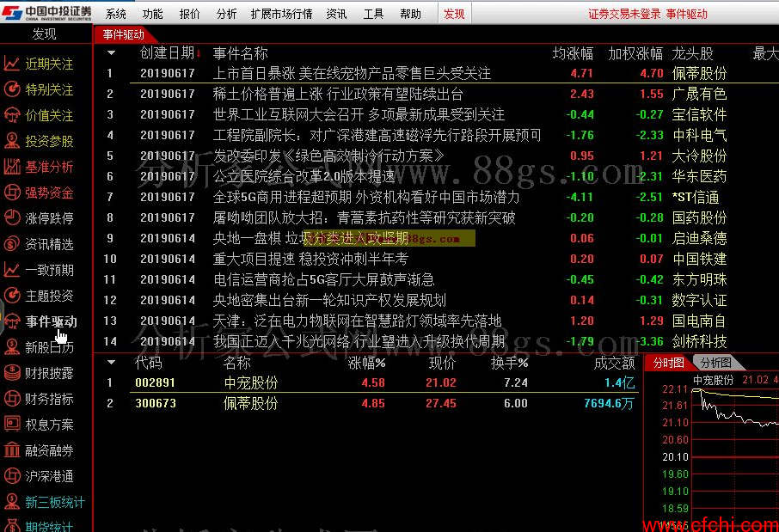Click leading stock 宝信软件
779x532 pixels.
coord(699,115)
